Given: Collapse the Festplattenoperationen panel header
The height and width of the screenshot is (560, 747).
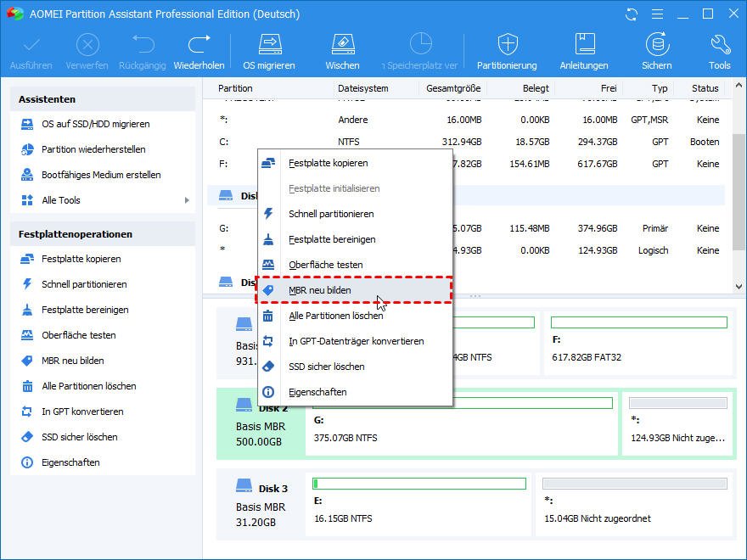Looking at the screenshot, I should click(103, 234).
